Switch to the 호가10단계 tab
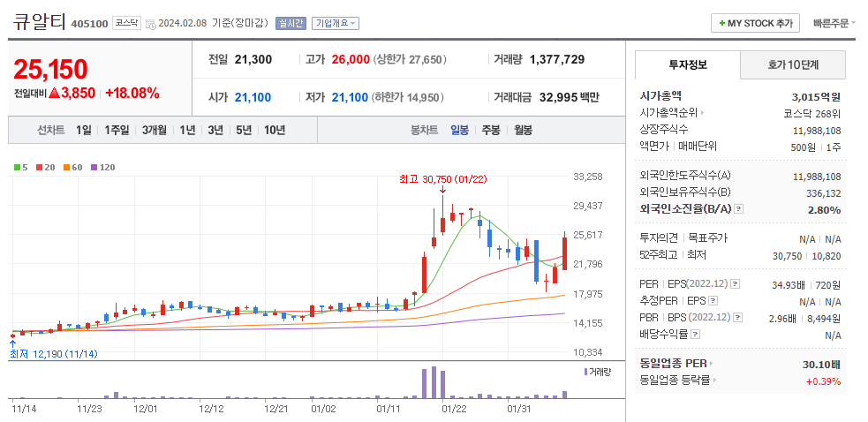The image size is (868, 422). (x=793, y=64)
